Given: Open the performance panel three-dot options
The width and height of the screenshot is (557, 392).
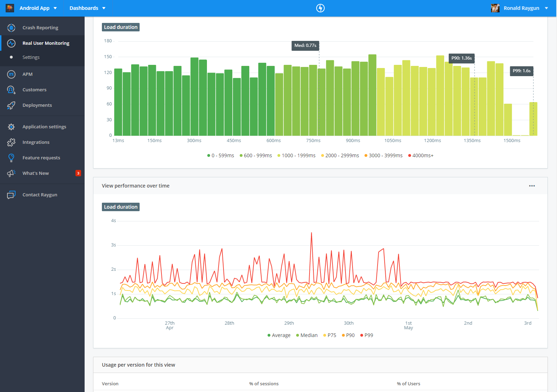Looking at the screenshot, I should (x=532, y=186).
